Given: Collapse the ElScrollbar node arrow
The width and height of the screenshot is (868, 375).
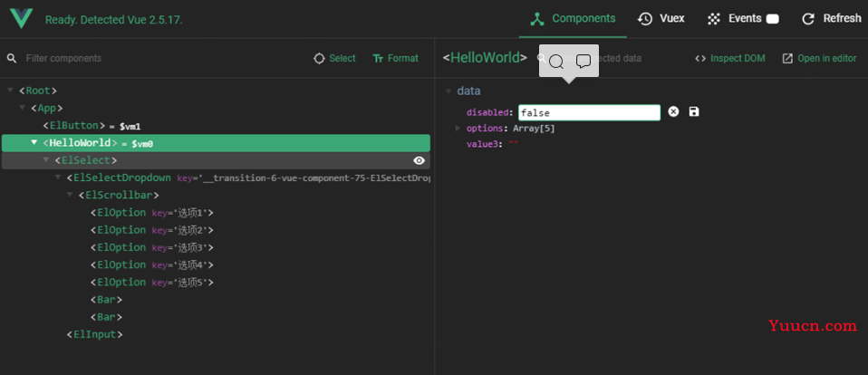Looking at the screenshot, I should coord(70,196).
